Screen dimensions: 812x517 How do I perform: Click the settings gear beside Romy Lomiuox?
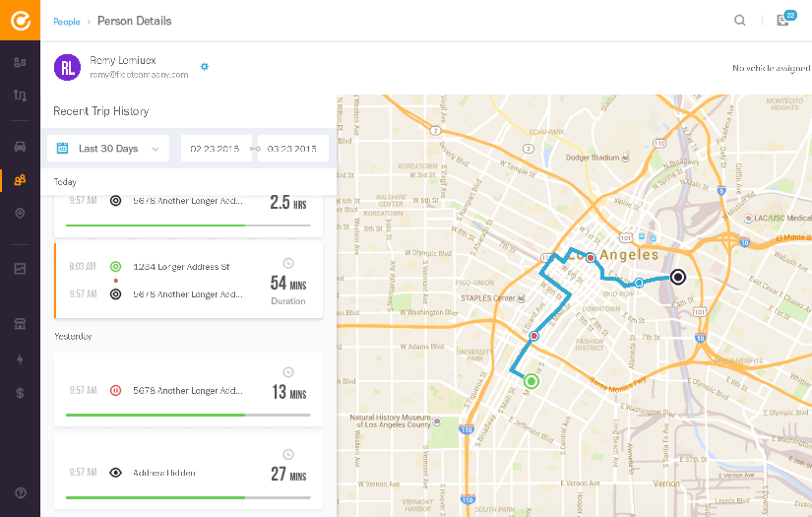pyautogui.click(x=205, y=66)
